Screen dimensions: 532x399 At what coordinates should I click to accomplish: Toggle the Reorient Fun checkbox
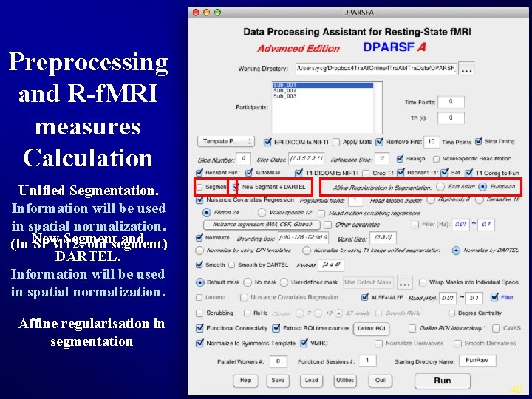pyautogui.click(x=199, y=173)
